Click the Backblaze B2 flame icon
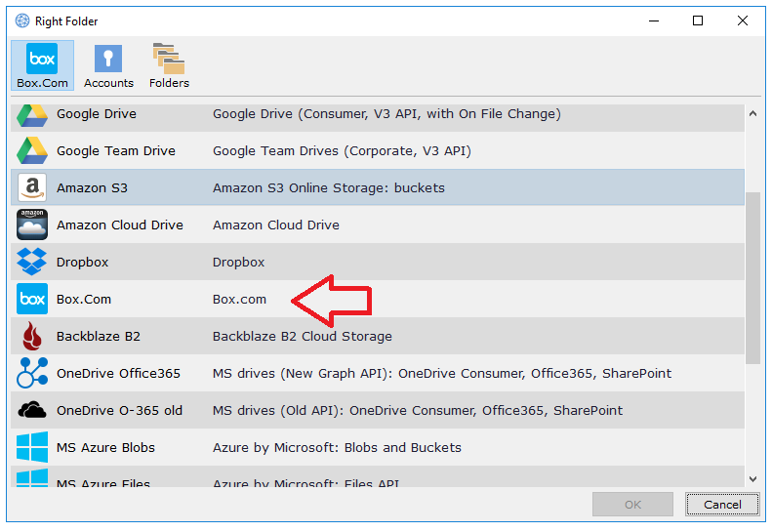The width and height of the screenshot is (772, 532). tap(32, 337)
